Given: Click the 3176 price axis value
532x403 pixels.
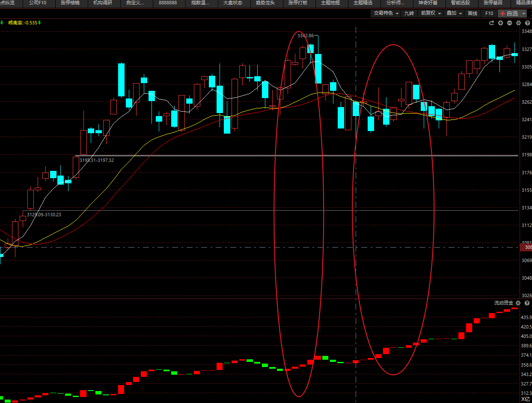Looking at the screenshot, I should pos(526,173).
